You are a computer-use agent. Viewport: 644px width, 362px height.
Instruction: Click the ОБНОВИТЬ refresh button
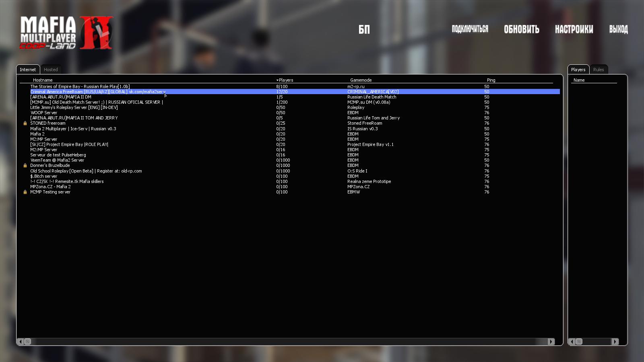522,29
